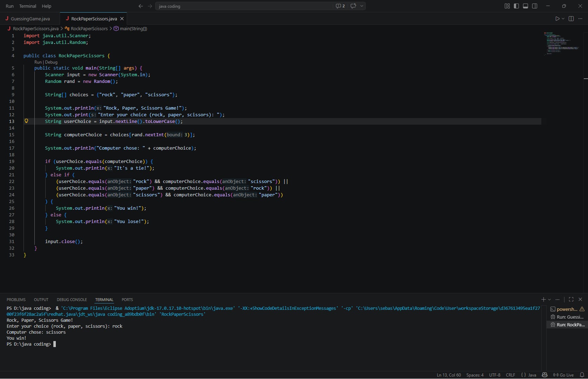Toggle the secondary side bar visibility

pyautogui.click(x=535, y=6)
